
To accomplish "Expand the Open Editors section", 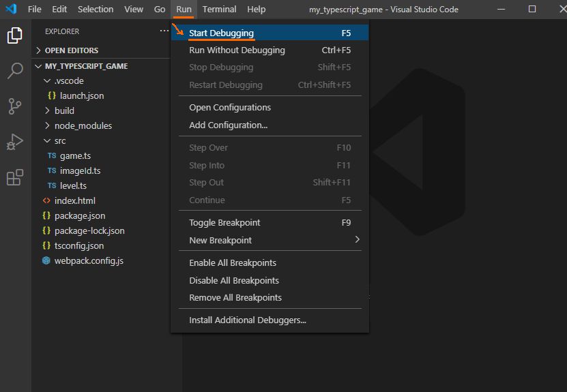I will tap(71, 50).
